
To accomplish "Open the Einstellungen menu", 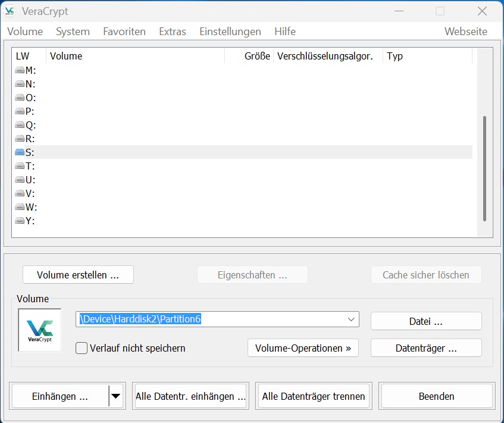I will click(x=230, y=32).
